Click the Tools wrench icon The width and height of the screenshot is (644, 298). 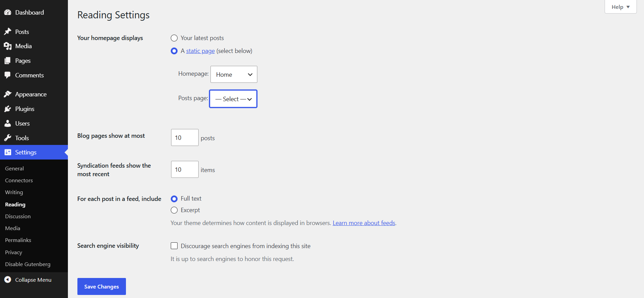point(7,138)
